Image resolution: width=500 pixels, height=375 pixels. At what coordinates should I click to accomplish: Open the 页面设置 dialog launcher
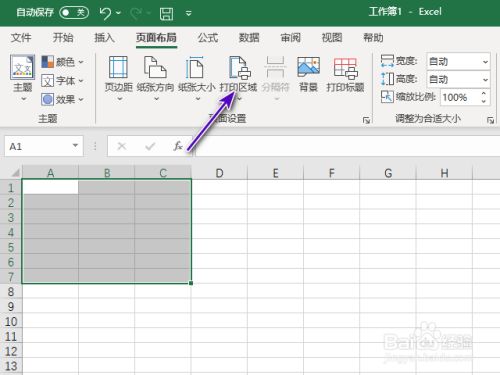pos(366,120)
